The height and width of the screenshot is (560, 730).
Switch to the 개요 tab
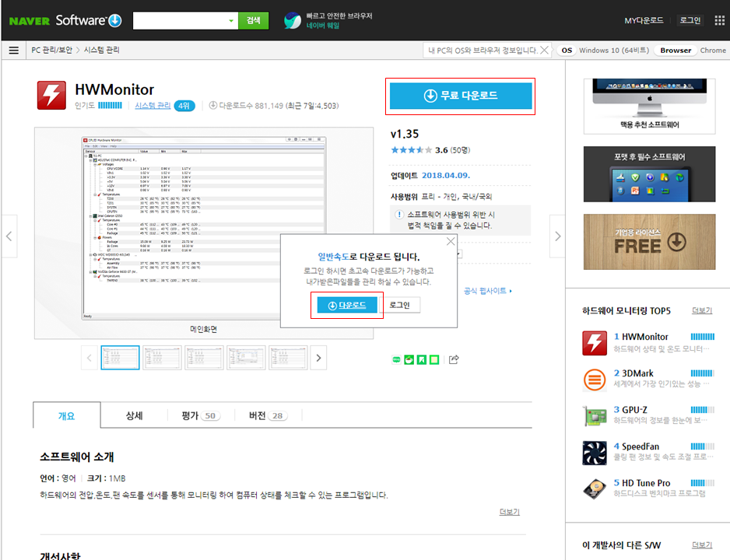tap(67, 415)
